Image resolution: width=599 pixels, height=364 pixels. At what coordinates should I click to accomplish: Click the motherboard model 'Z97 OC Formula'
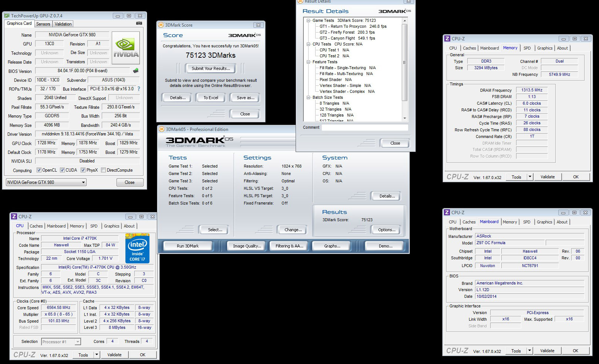pyautogui.click(x=509, y=243)
